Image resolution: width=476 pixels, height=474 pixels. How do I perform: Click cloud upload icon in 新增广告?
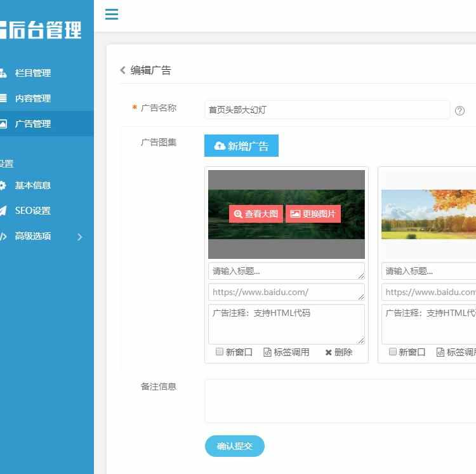[x=220, y=146]
